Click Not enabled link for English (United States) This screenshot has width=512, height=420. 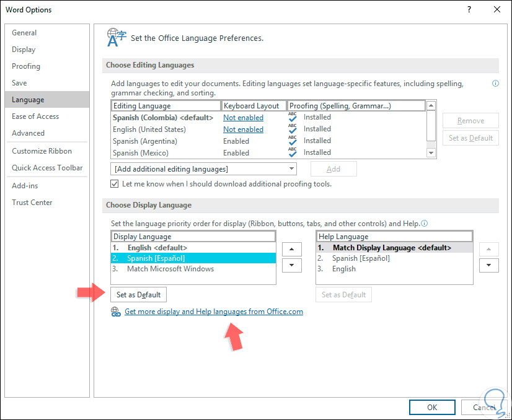[x=243, y=129]
